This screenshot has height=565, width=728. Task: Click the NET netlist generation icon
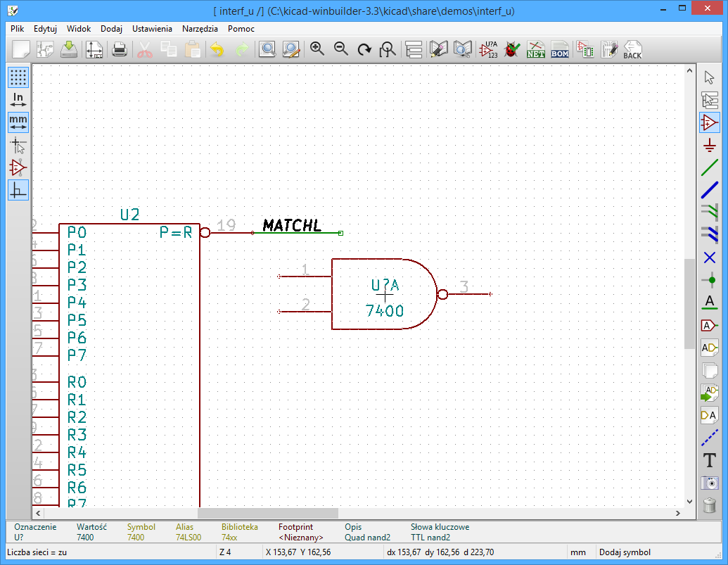[x=536, y=49]
